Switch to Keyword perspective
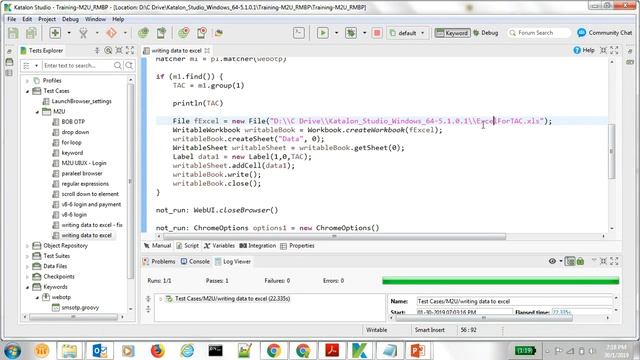Screen dimensions: 640x360 click(452, 33)
